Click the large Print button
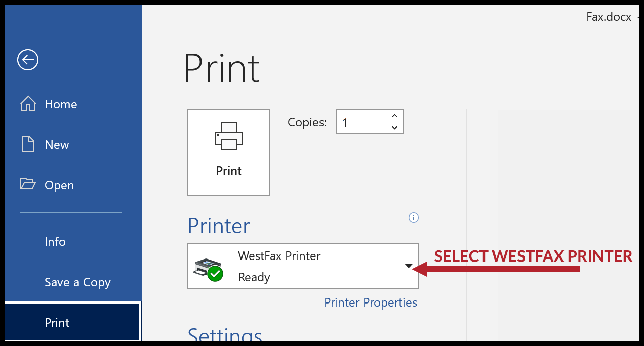644x346 pixels. tap(228, 152)
